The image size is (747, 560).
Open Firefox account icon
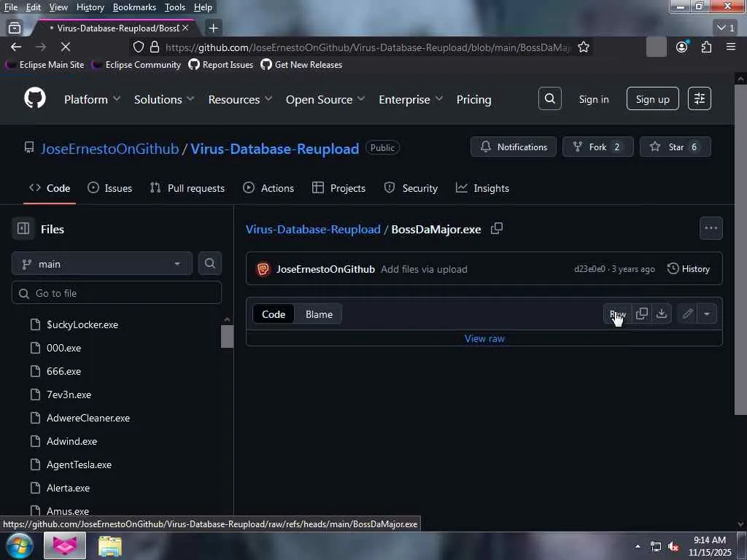click(682, 47)
